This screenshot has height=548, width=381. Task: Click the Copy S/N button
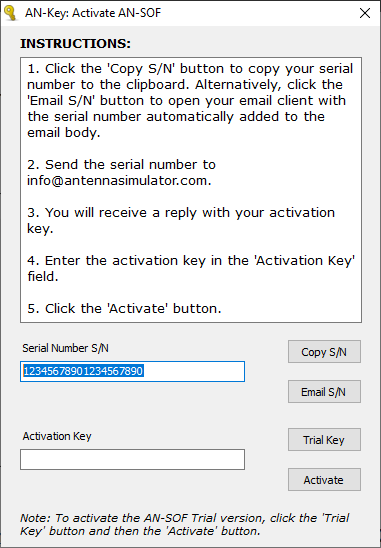(x=324, y=352)
